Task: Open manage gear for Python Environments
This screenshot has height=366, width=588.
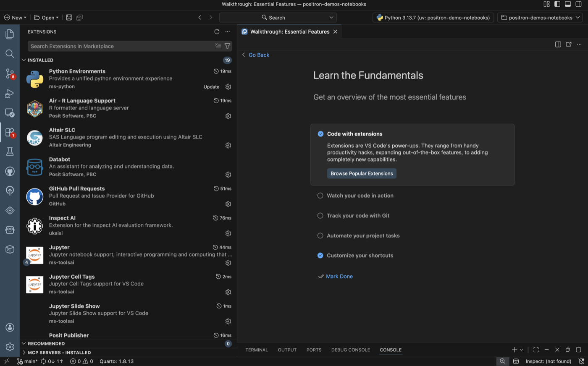Action: click(228, 86)
